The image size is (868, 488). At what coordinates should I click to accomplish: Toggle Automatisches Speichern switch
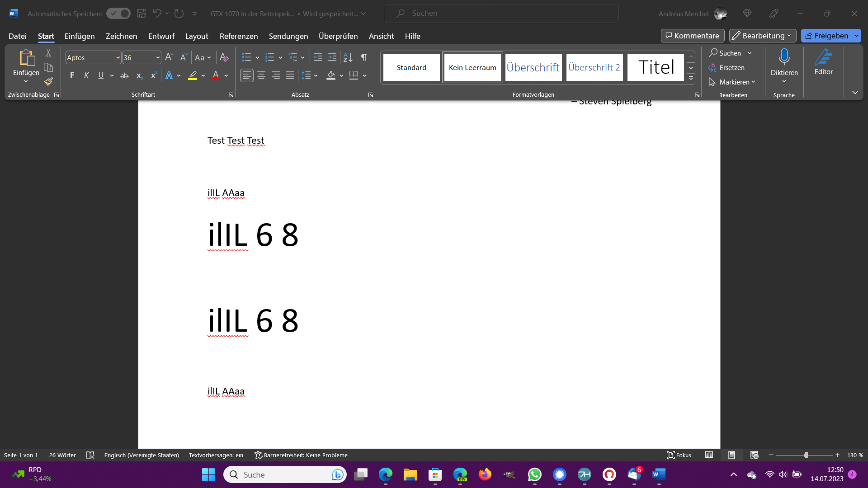point(118,14)
